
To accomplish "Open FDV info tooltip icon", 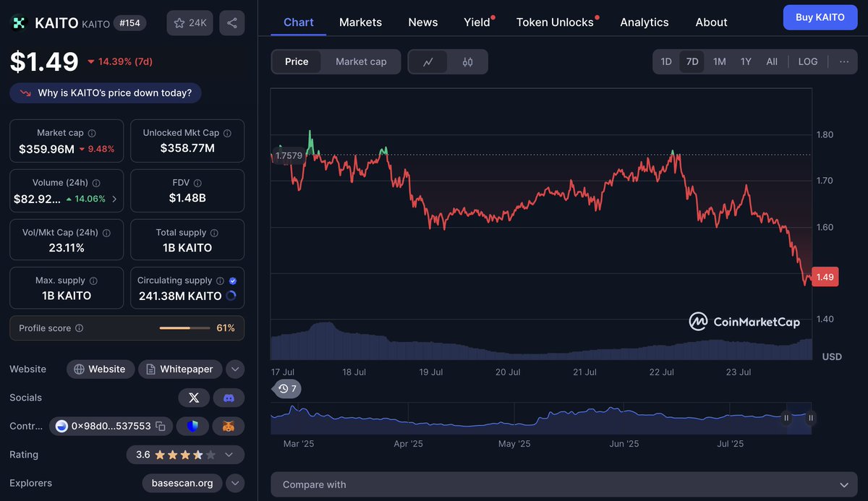I will pos(197,184).
